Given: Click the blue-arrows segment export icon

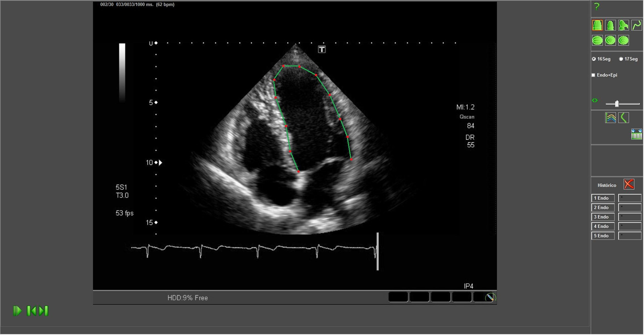Looking at the screenshot, I should pyautogui.click(x=636, y=134).
